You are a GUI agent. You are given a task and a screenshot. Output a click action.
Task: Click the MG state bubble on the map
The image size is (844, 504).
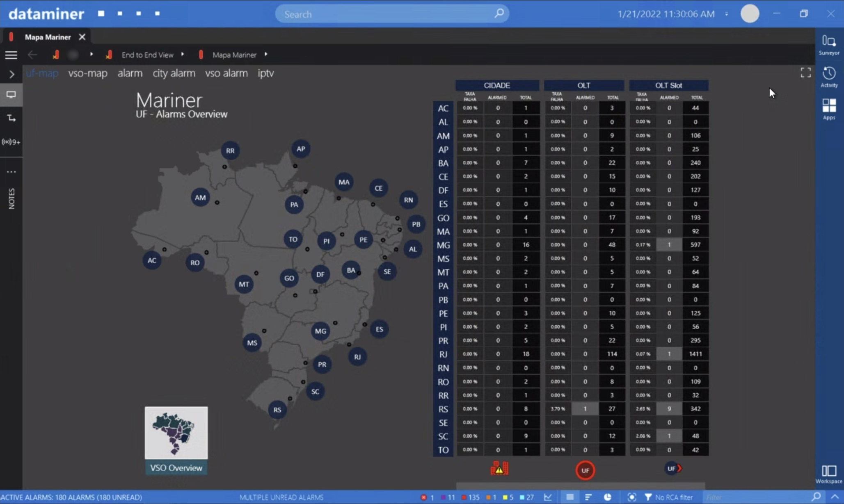tap(320, 331)
